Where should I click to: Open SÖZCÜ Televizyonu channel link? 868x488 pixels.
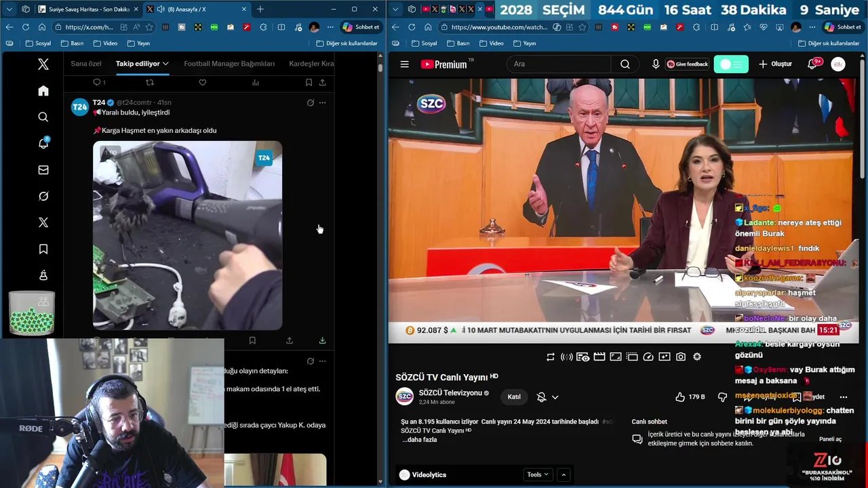click(450, 392)
